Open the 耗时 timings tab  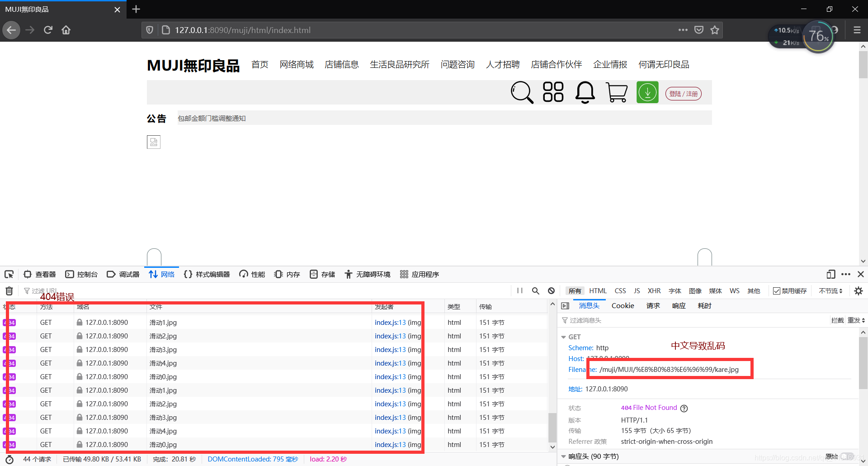704,306
